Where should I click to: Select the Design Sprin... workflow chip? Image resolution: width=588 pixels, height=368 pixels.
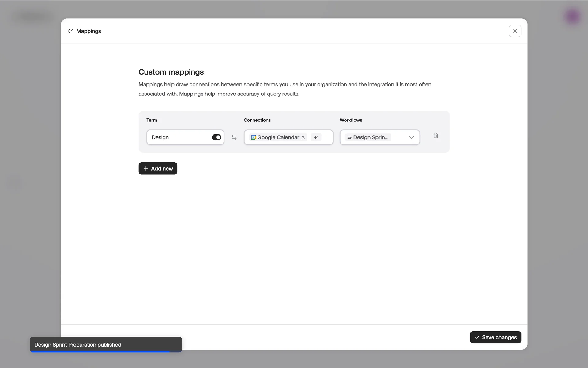(x=371, y=137)
